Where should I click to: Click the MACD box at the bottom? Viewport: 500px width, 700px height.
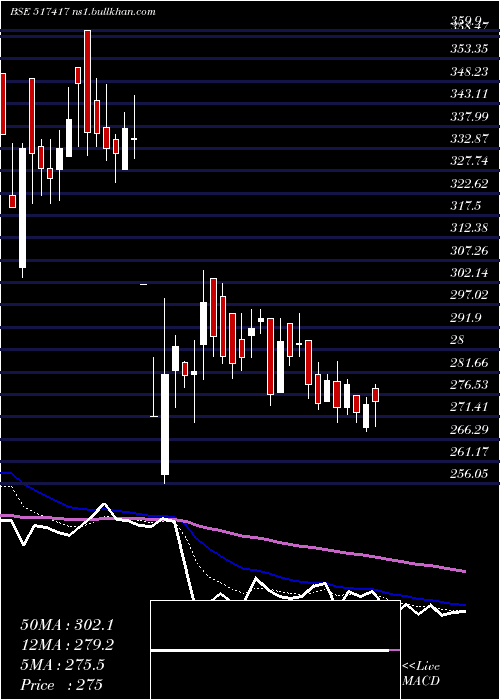point(275,650)
